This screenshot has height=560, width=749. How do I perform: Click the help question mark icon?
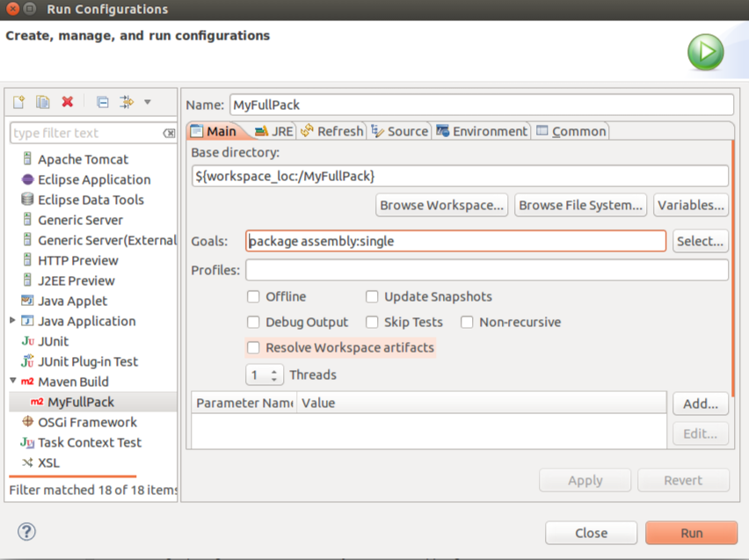26,531
